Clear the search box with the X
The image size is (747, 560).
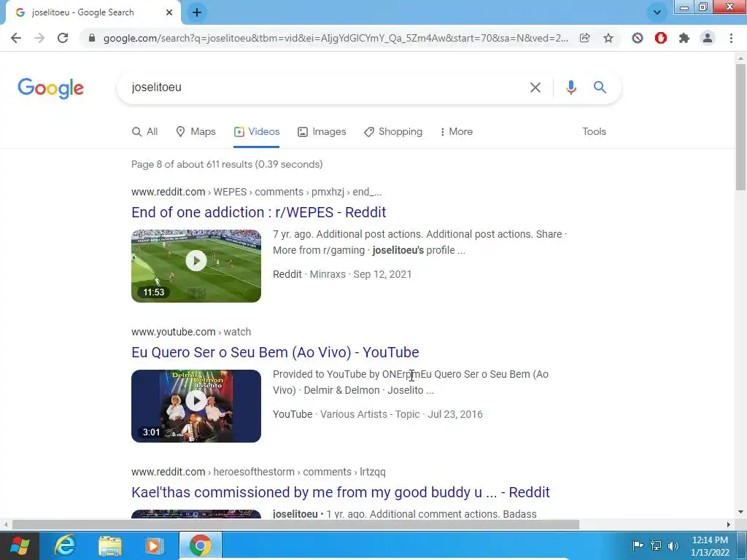tap(535, 87)
